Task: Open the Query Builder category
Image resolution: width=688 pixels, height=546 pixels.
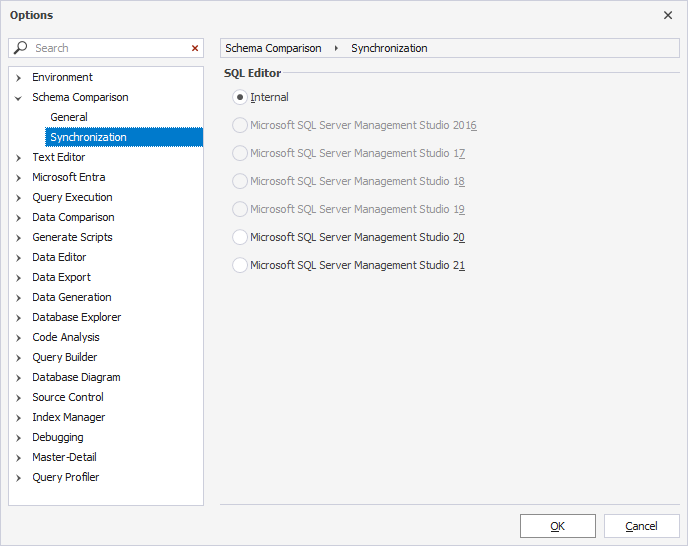Action: pos(65,357)
